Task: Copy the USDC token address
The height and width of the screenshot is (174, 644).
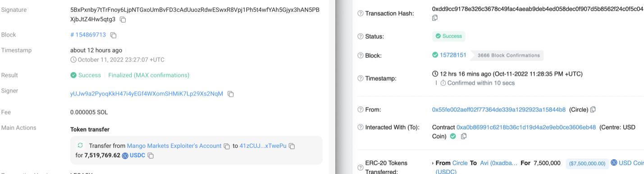Action: click(151, 155)
